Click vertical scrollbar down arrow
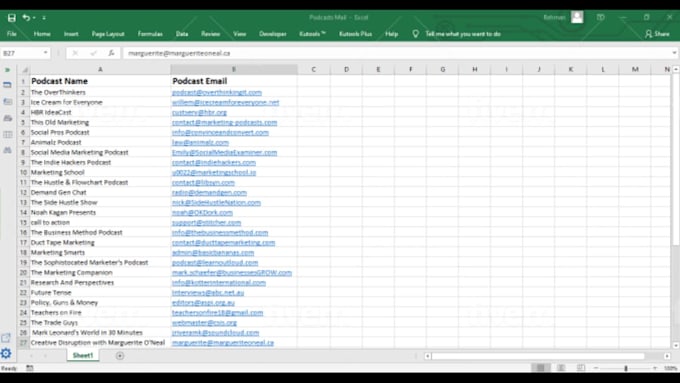The image size is (680, 383). (x=676, y=345)
